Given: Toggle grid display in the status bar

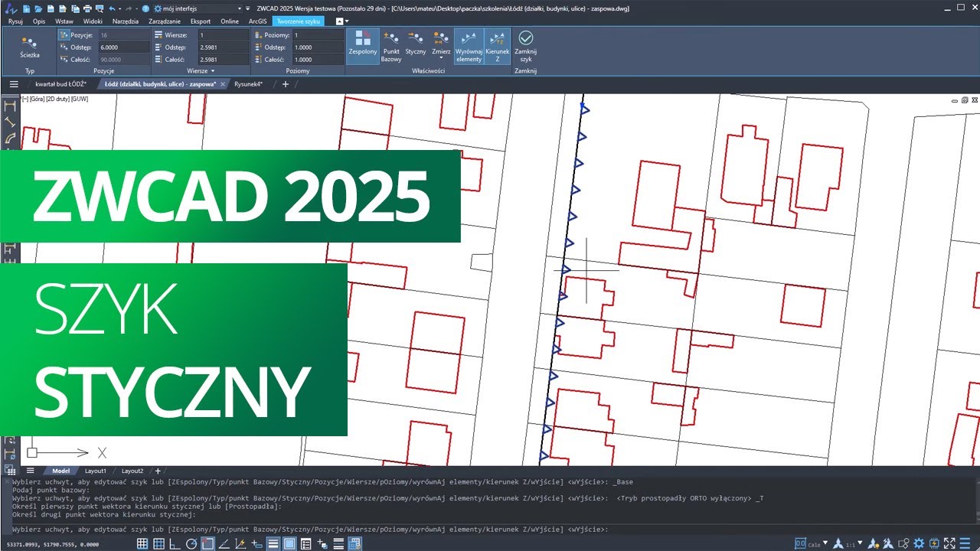Looking at the screenshot, I should (142, 543).
